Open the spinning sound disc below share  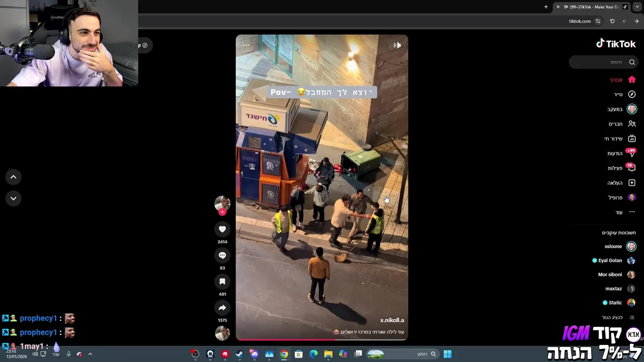[222, 333]
